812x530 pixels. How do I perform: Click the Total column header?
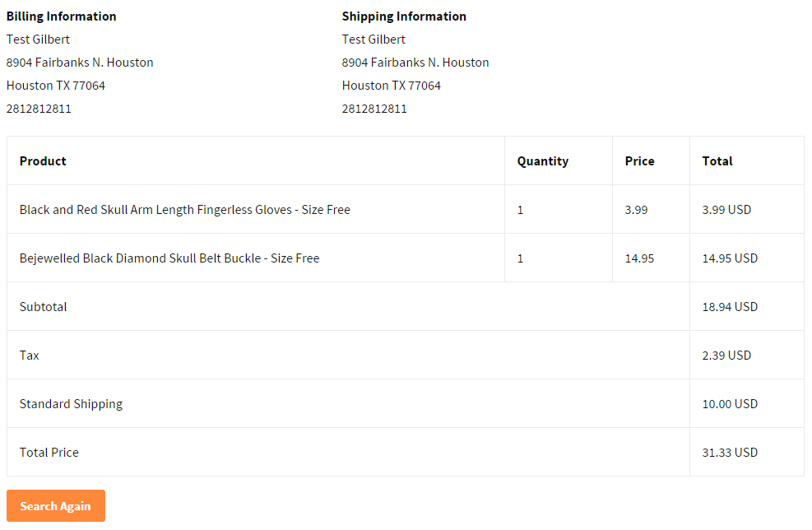point(717,161)
